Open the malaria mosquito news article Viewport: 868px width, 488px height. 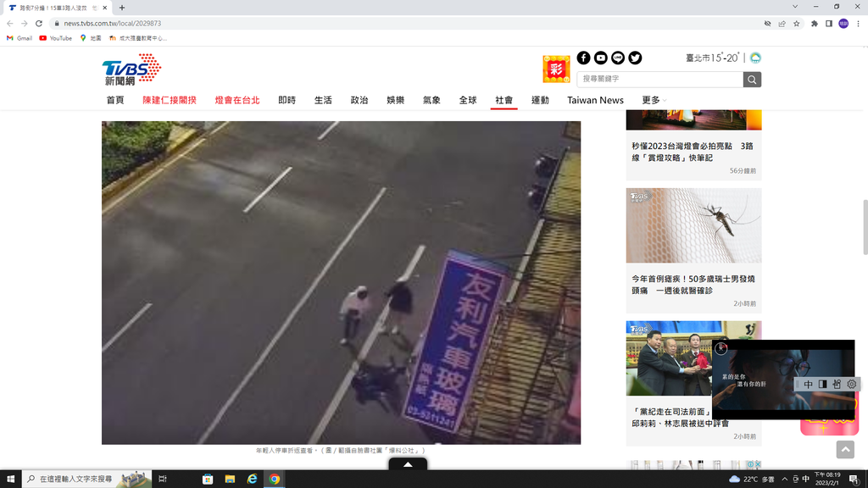(693, 284)
